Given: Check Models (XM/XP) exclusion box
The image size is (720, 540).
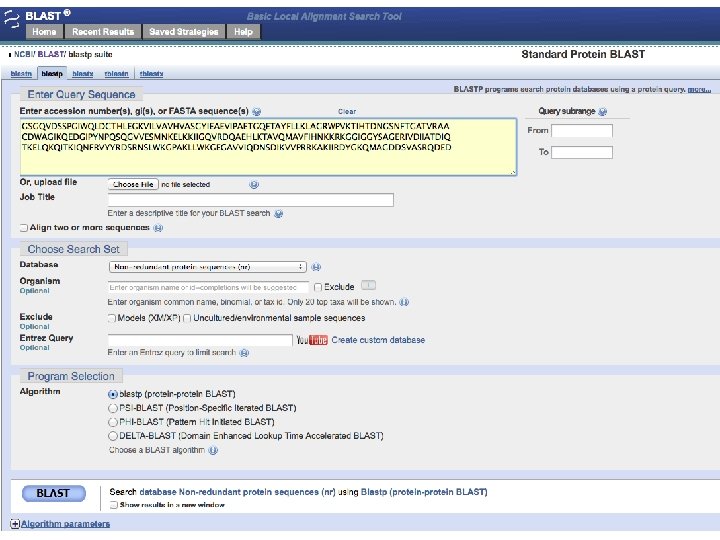Looking at the screenshot, I should pos(112,318).
